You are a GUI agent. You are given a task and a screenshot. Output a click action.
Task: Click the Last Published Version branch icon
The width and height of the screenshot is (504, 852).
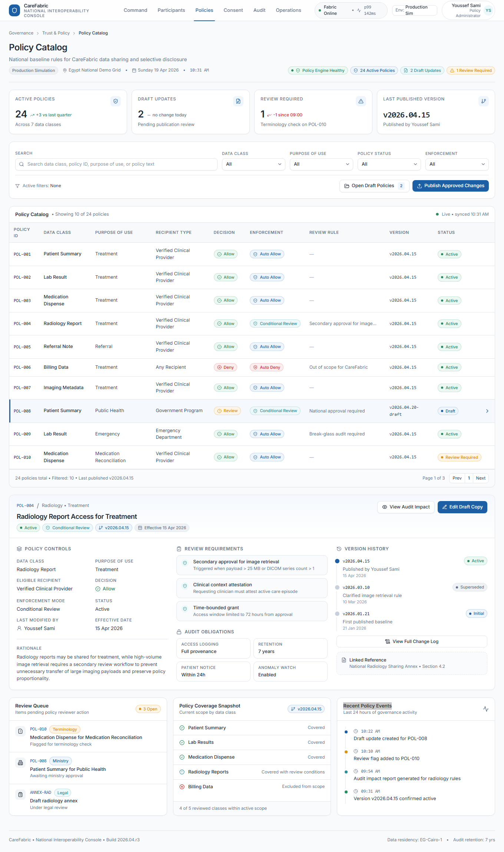[x=484, y=101]
